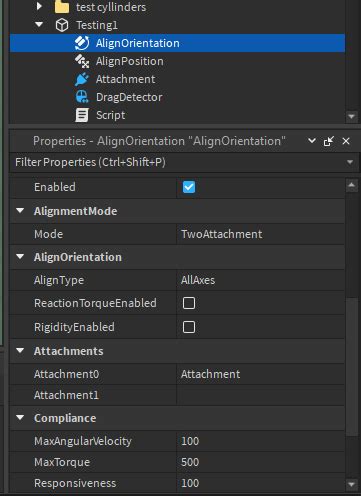The width and height of the screenshot is (361, 496).
Task: Click the RigidityEnabled label
Action: (74, 327)
